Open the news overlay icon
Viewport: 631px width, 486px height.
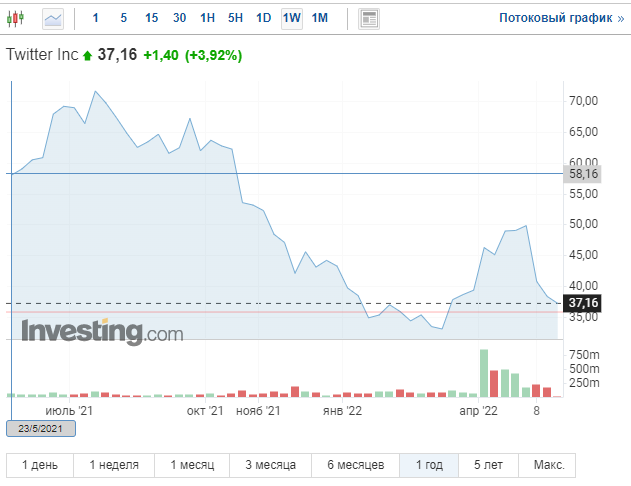pos(369,19)
